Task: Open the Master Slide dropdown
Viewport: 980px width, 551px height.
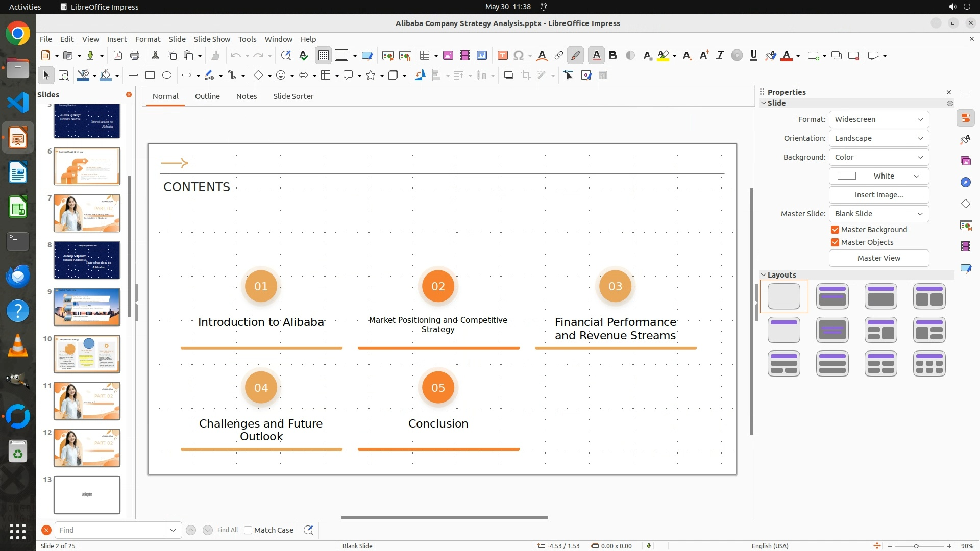Action: point(878,214)
